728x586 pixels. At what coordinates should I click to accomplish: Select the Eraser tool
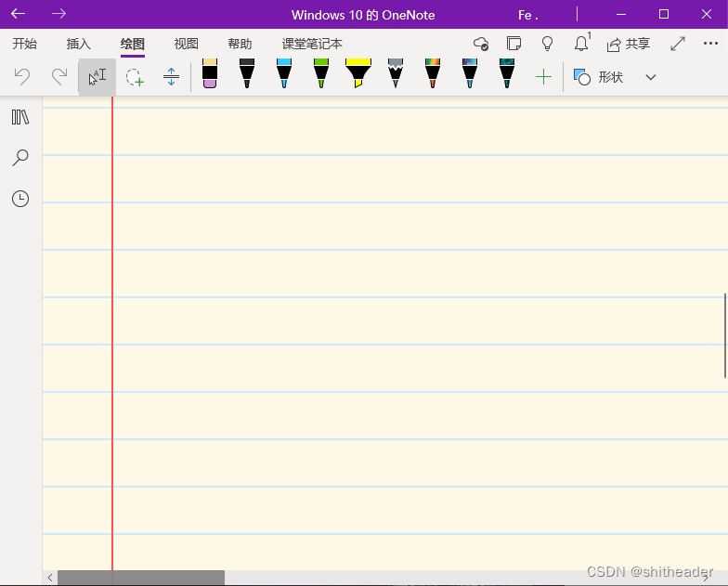coord(210,73)
